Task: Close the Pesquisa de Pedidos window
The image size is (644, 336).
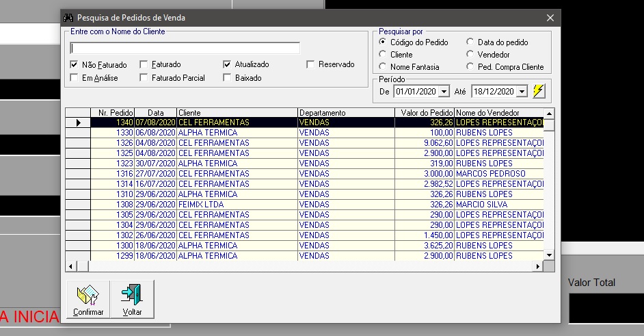Action: pyautogui.click(x=550, y=18)
